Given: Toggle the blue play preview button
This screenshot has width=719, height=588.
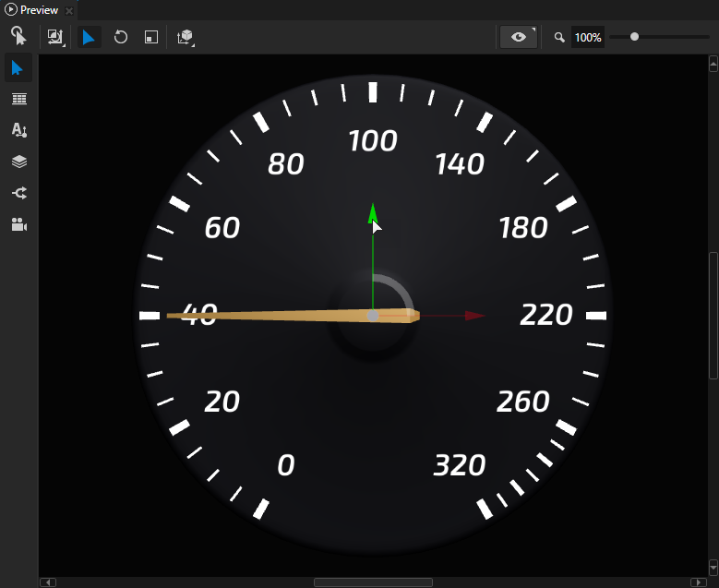Looking at the screenshot, I should coord(89,38).
